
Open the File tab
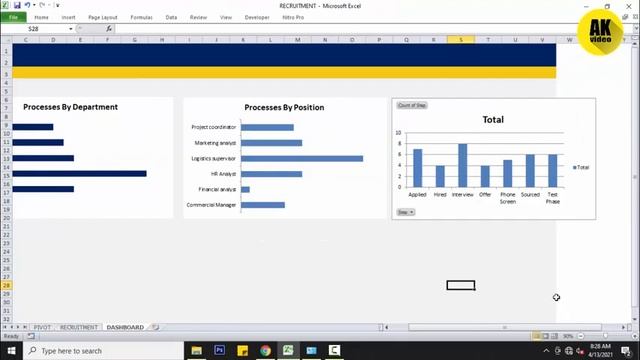point(13,18)
